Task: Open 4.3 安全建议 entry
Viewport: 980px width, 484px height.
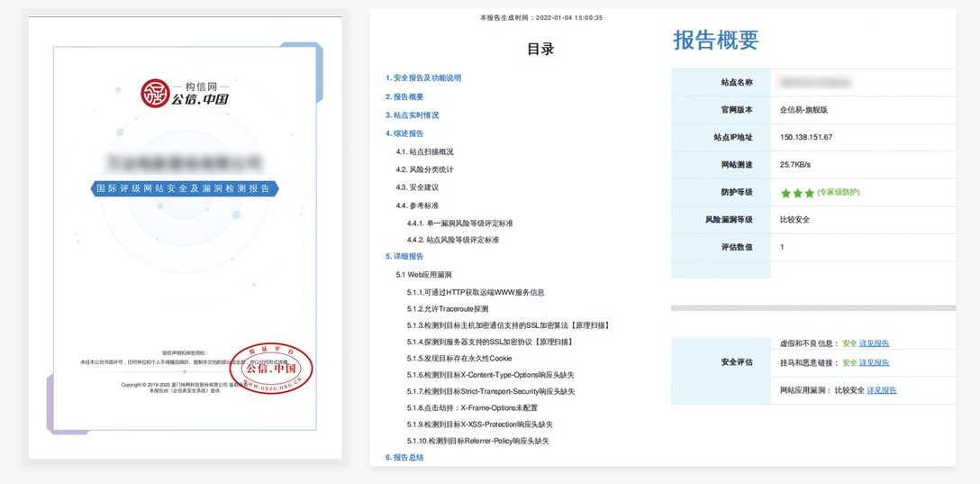Action: 417,187
